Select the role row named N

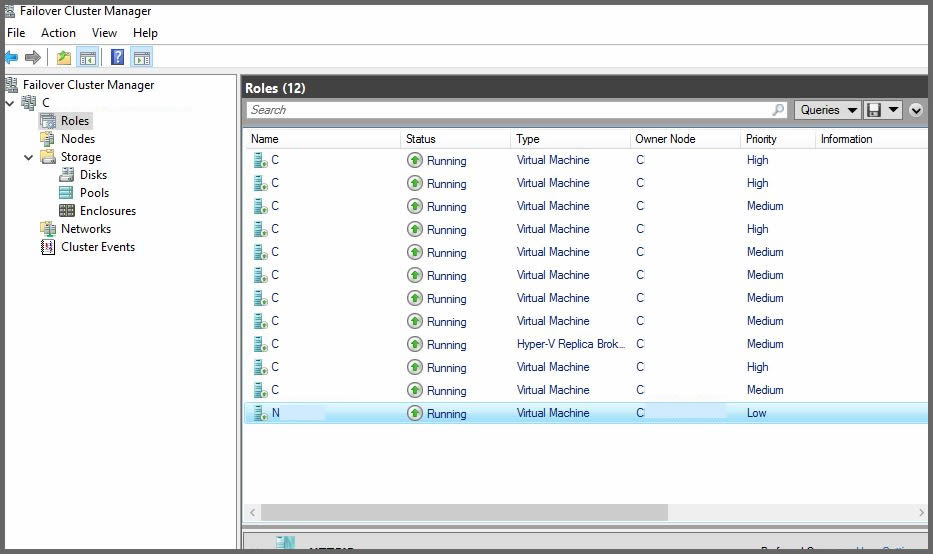coord(586,413)
